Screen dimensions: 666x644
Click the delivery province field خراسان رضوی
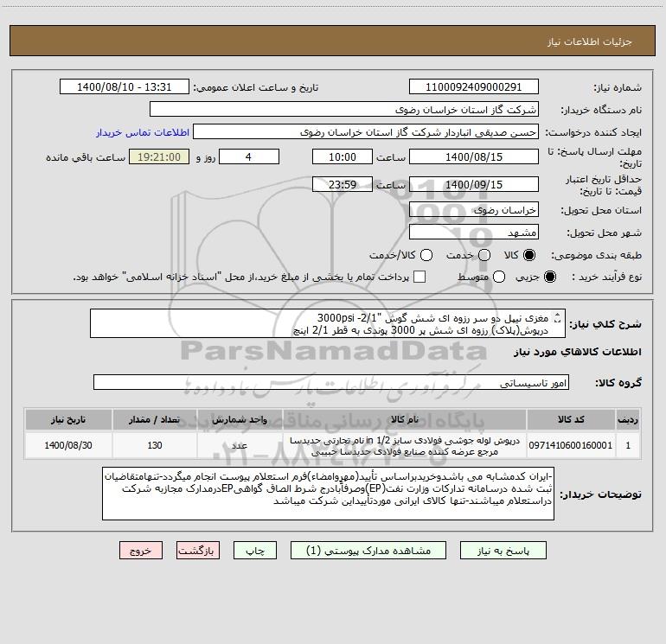pos(474,210)
